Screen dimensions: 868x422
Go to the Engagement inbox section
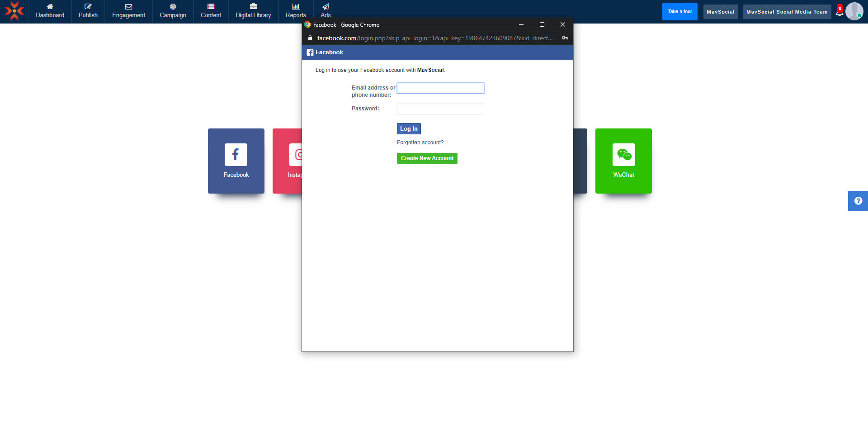click(128, 11)
